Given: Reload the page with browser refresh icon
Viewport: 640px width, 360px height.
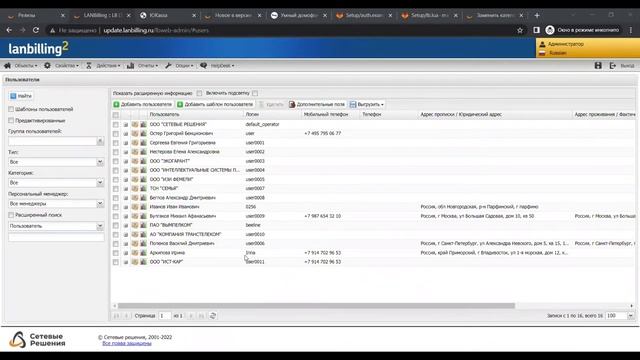Looking at the screenshot, I should (x=36, y=30).
